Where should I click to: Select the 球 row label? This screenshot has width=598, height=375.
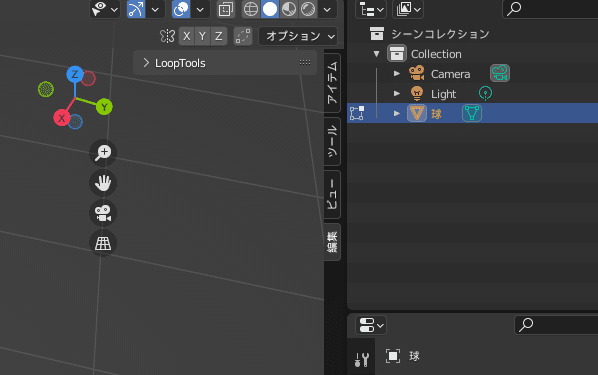point(436,114)
